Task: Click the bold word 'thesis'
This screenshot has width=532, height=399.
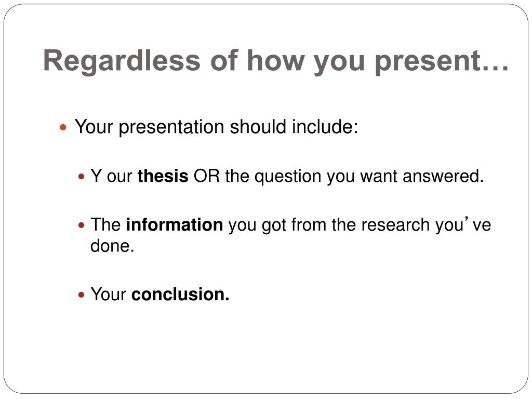Action: 163,176
